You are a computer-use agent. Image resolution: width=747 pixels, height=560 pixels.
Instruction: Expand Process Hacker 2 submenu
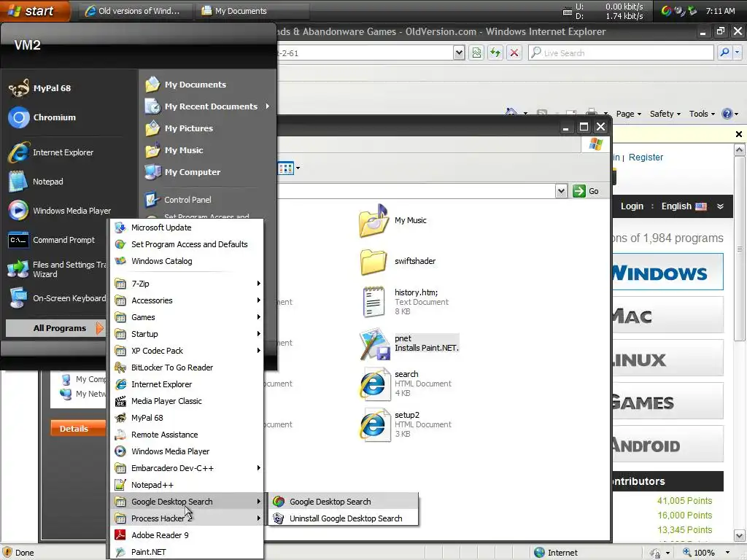(187, 518)
